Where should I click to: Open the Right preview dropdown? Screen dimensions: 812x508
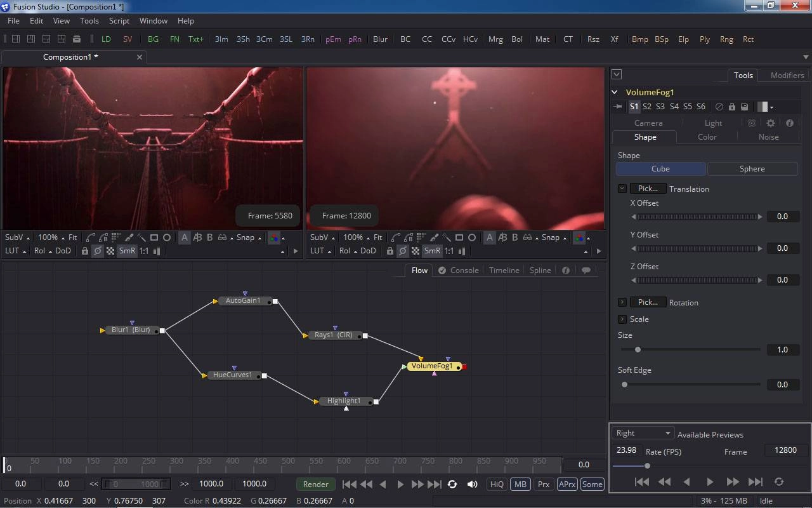[x=642, y=433]
